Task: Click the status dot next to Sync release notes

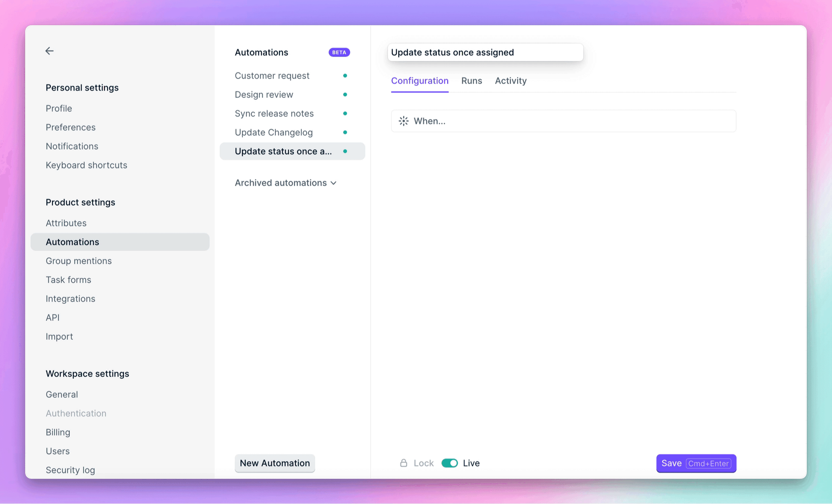Action: pos(345,113)
